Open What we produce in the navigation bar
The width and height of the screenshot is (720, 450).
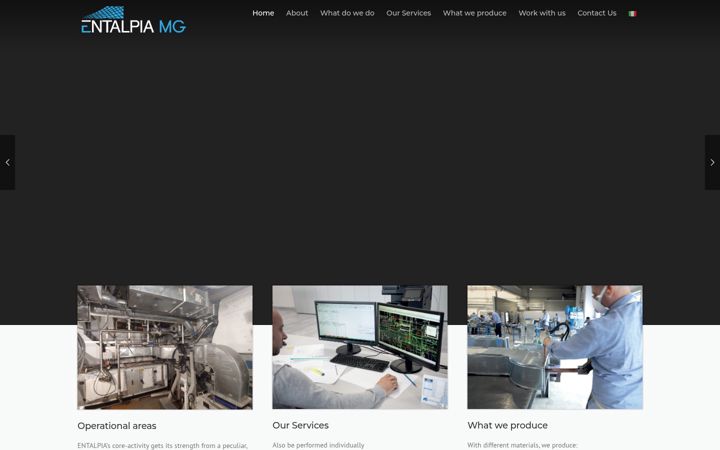475,13
